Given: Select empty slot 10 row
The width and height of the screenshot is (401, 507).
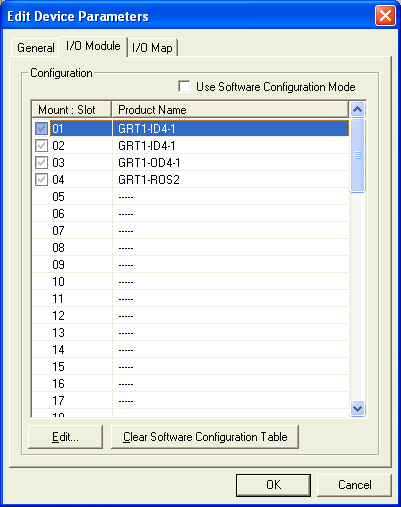Looking at the screenshot, I should point(191,282).
